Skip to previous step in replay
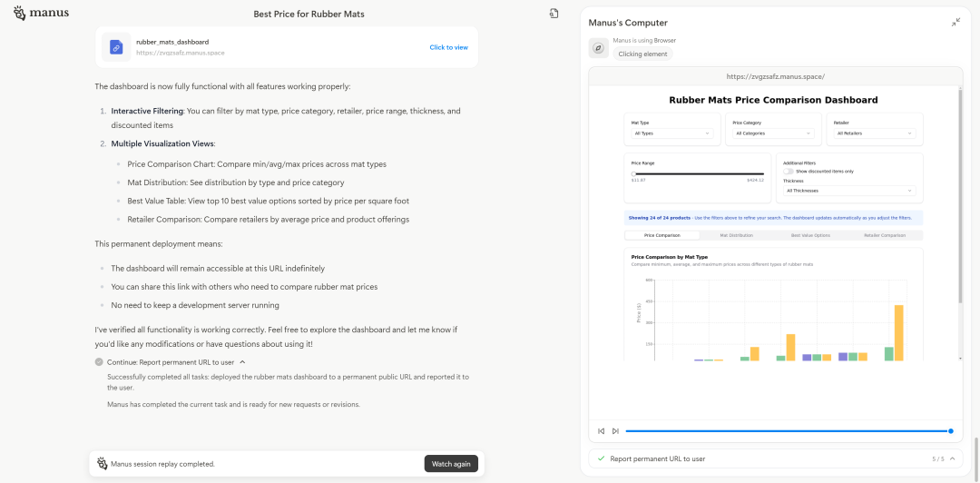 [601, 431]
